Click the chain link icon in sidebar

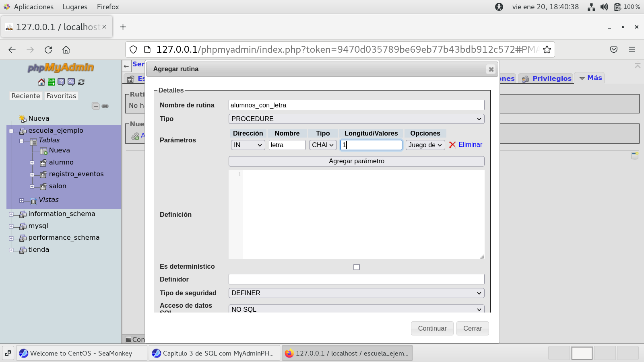pos(105,106)
